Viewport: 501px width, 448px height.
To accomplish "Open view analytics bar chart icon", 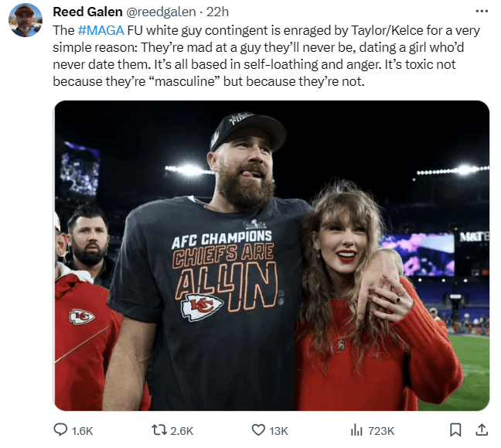I will pos(358,430).
